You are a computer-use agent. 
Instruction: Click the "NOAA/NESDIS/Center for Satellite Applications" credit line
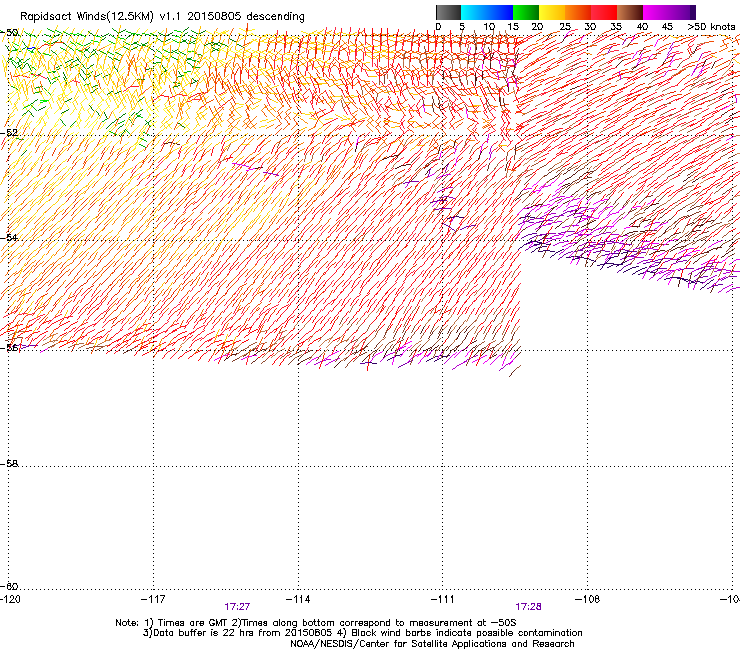tap(432, 644)
